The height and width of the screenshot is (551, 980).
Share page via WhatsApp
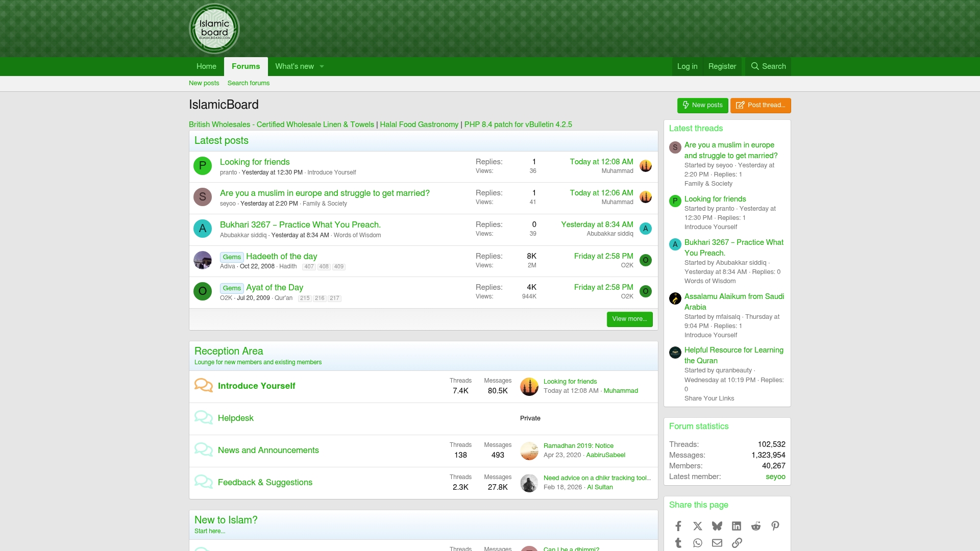[x=698, y=543]
